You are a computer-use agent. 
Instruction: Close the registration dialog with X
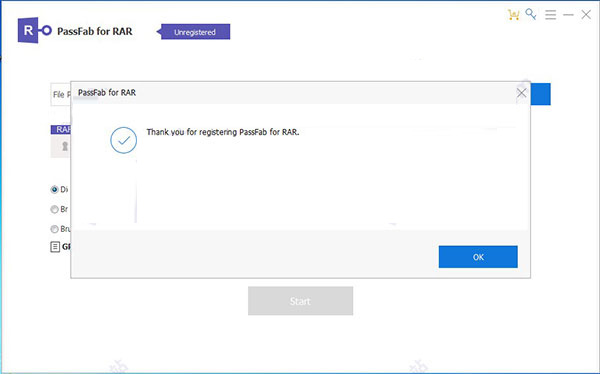point(521,93)
